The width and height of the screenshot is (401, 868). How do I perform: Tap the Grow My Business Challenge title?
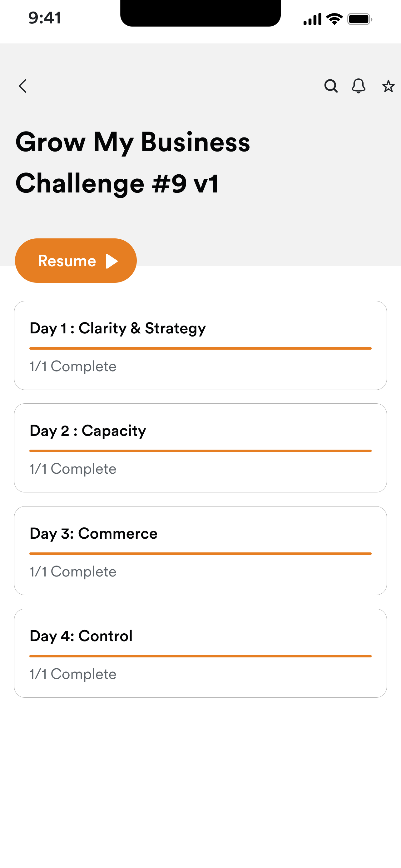point(133,163)
